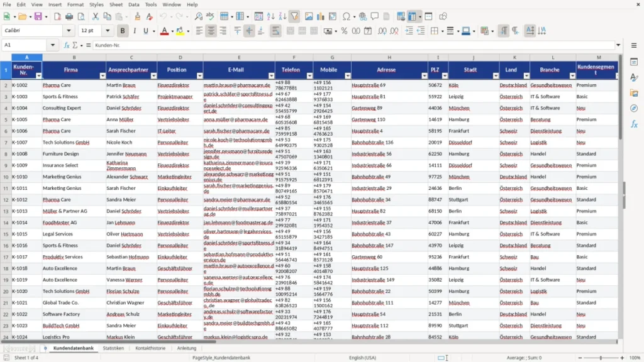Open the Format menu
This screenshot has height=362, width=644.
point(75,4)
